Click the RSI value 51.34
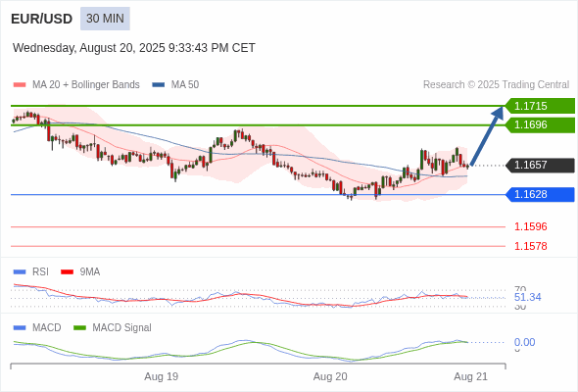Image resolution: width=578 pixels, height=392 pixels. (x=527, y=297)
